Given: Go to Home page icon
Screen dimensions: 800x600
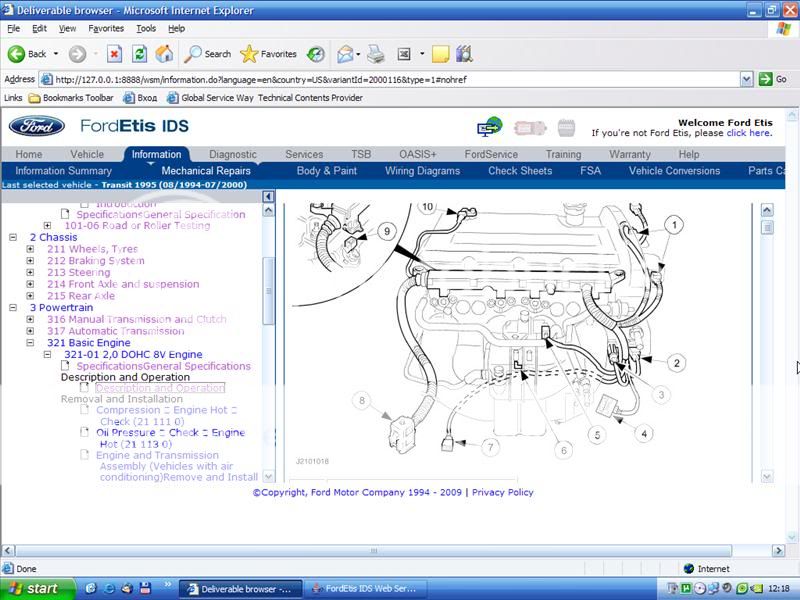Looking at the screenshot, I should tap(164, 54).
